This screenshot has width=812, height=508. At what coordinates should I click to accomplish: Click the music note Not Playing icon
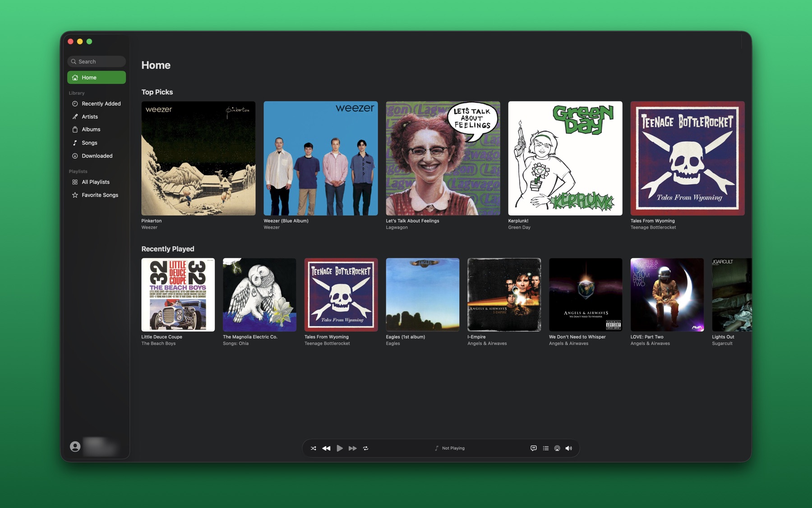(436, 448)
